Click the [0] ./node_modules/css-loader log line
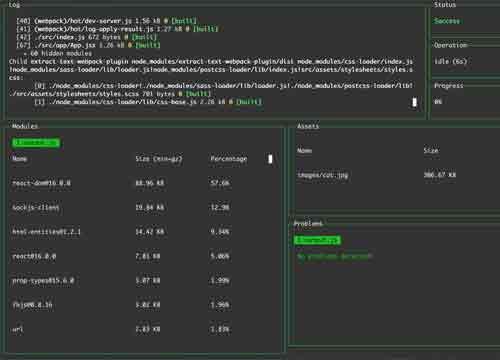Viewport: 500px width, 360px height. 224,86
